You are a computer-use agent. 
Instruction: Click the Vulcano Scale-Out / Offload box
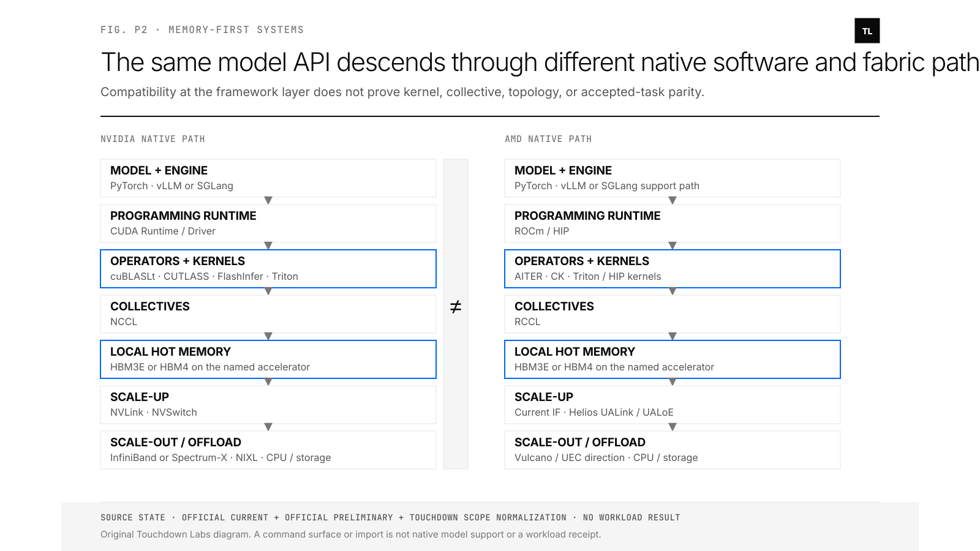click(673, 450)
